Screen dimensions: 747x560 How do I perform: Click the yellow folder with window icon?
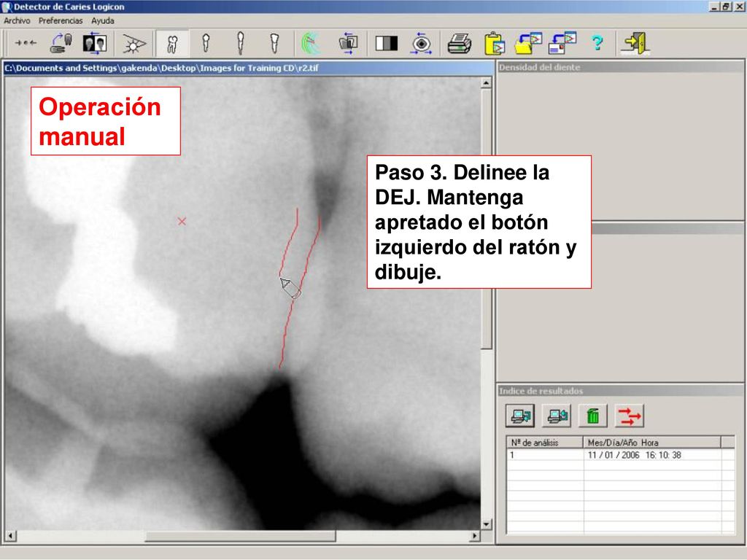click(528, 43)
